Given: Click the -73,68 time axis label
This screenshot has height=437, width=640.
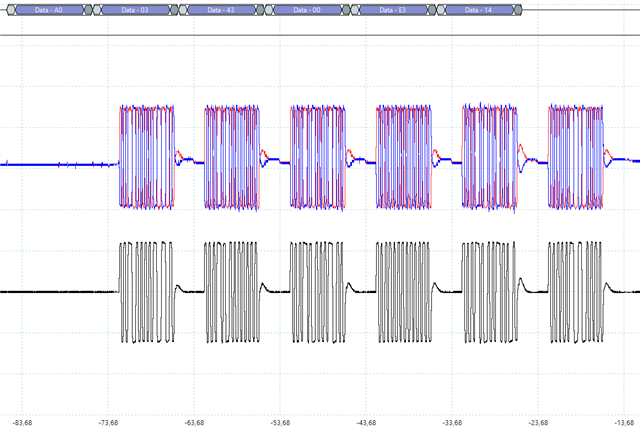Looking at the screenshot, I should coord(108,423).
